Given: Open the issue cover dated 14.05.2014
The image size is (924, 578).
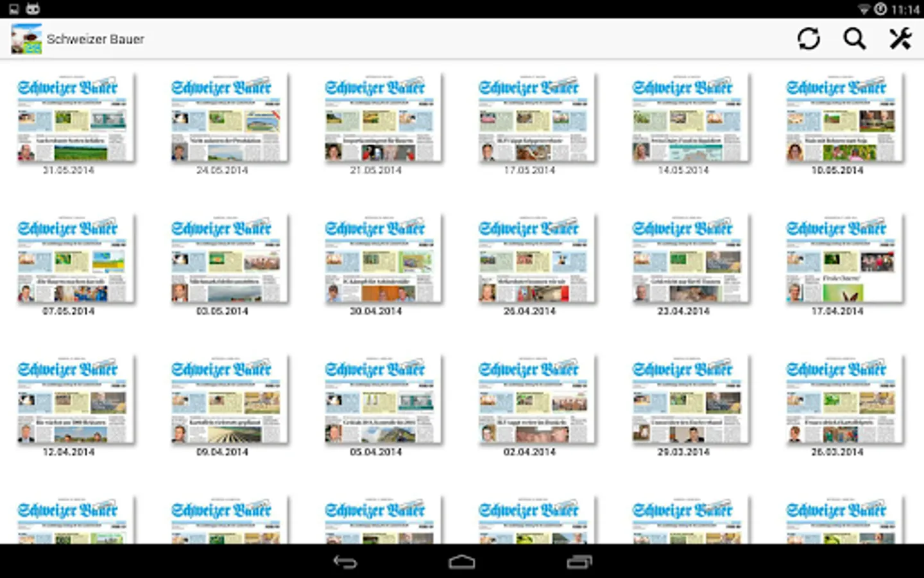Looking at the screenshot, I should 690,117.
